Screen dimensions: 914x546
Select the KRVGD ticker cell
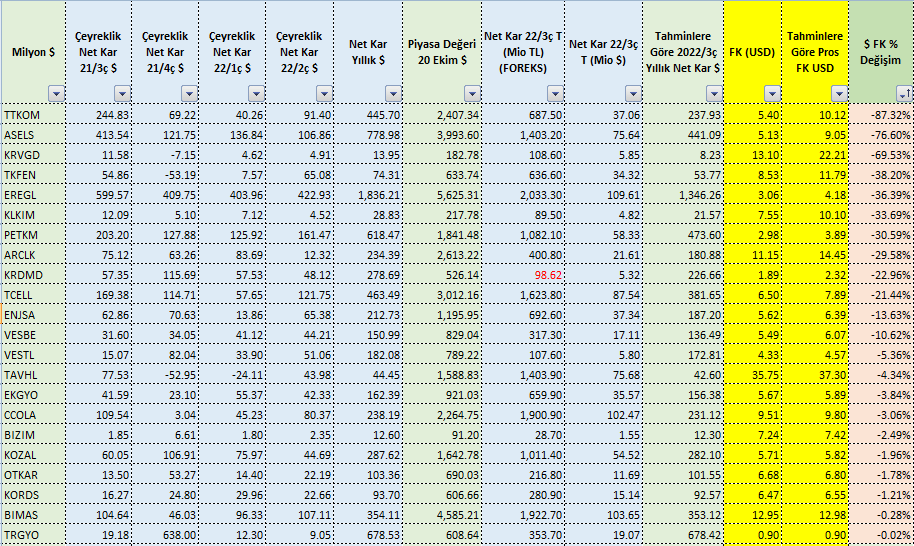[33, 155]
